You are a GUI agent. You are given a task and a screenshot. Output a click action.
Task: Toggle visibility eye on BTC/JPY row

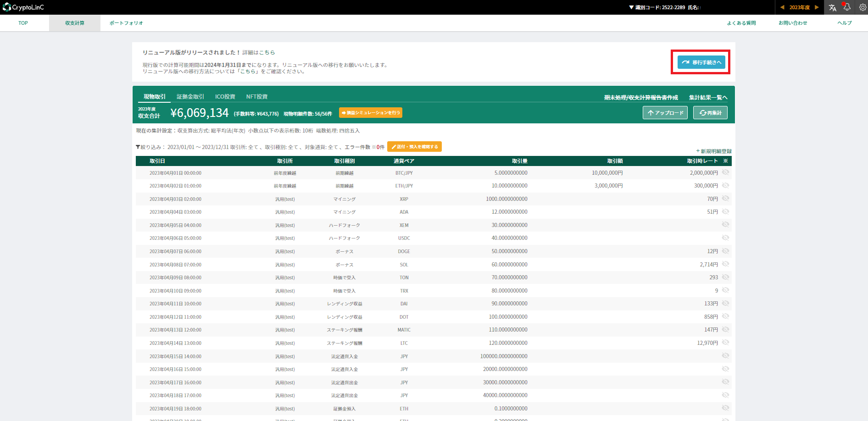click(725, 172)
